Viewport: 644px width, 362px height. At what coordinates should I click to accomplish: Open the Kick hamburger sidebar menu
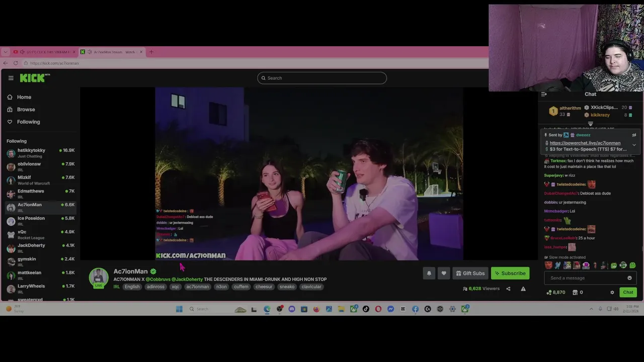[x=11, y=78]
